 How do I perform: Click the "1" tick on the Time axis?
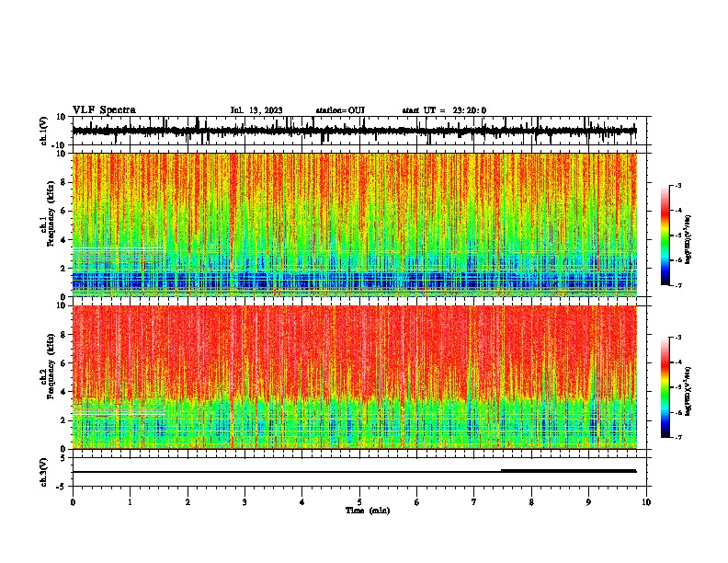click(x=130, y=502)
